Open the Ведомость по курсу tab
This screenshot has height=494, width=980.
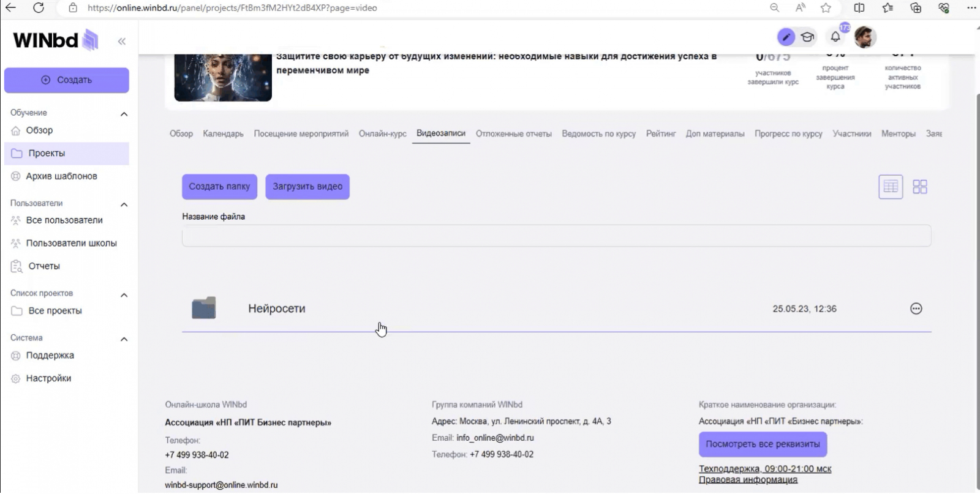click(599, 133)
